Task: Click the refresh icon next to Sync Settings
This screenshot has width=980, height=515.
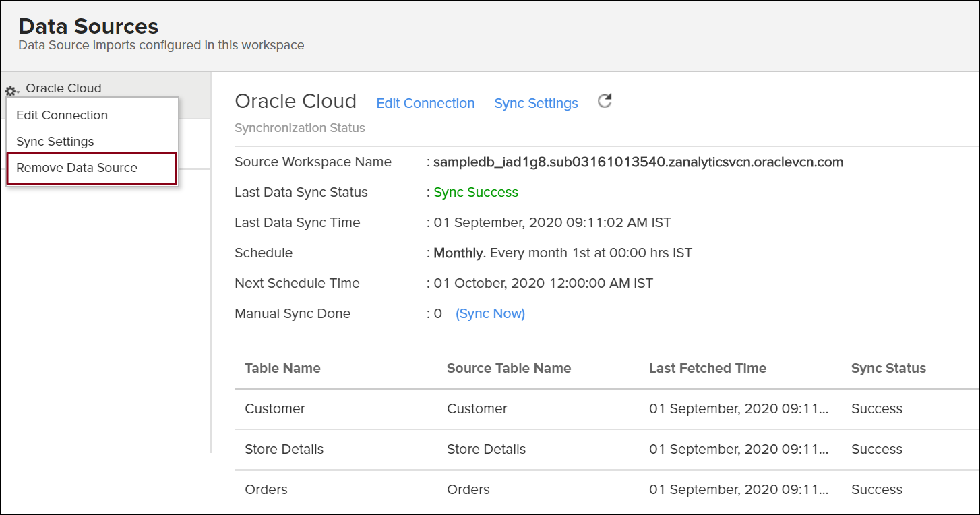Action: click(x=605, y=102)
